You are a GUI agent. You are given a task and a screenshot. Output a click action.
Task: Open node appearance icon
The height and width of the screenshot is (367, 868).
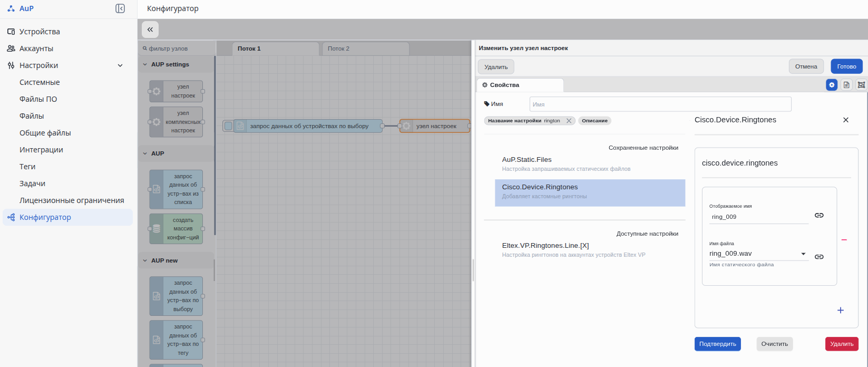coord(861,85)
